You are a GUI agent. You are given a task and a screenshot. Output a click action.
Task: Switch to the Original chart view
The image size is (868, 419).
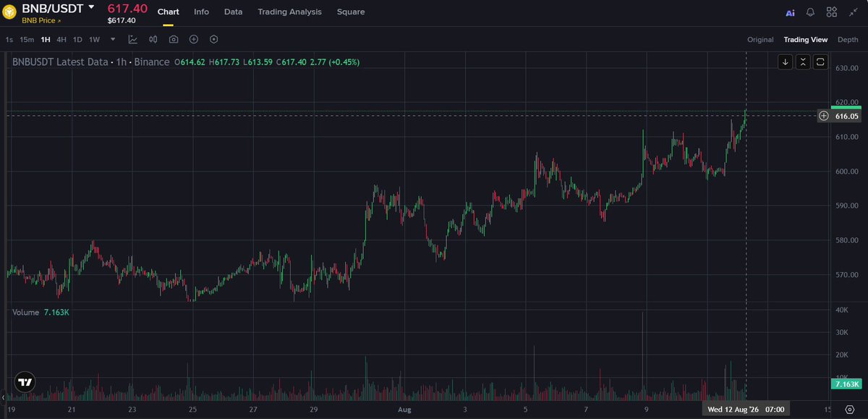[x=760, y=40]
